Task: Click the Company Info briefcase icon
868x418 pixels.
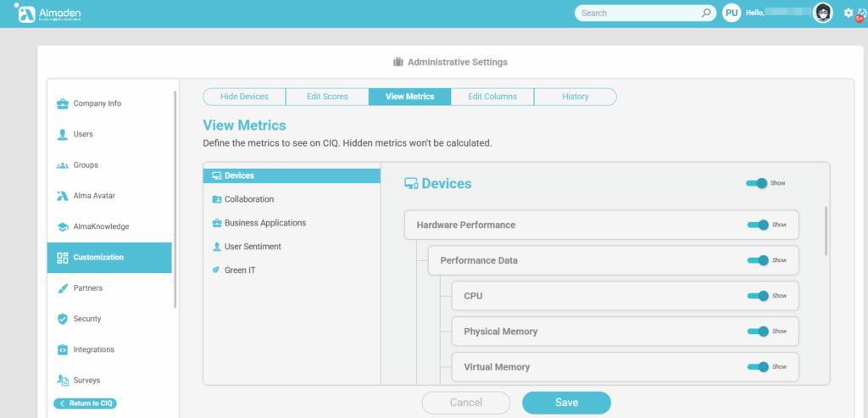Action: pyautogui.click(x=63, y=104)
